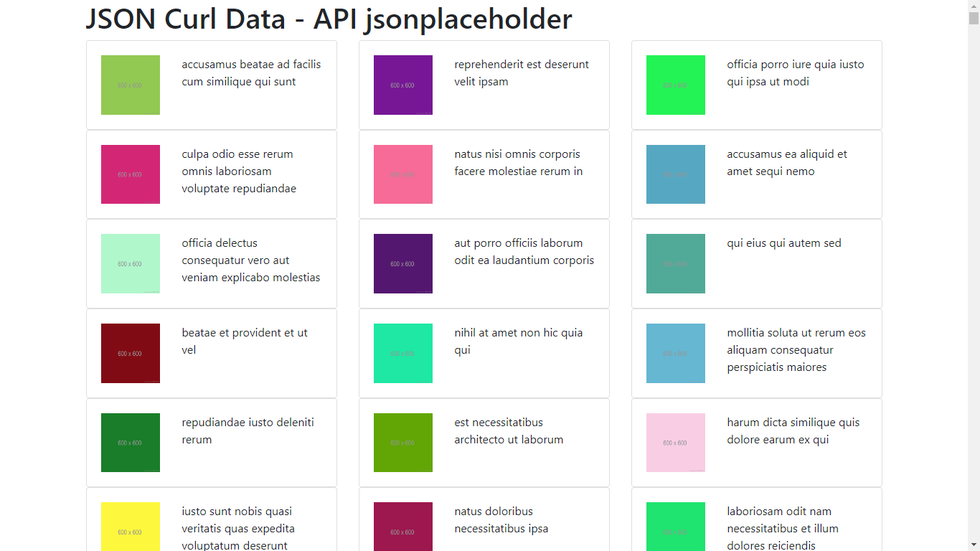This screenshot has width=980, height=551.
Task: Select the pink thumbnail next to 'harum dicta similique'
Action: click(675, 443)
